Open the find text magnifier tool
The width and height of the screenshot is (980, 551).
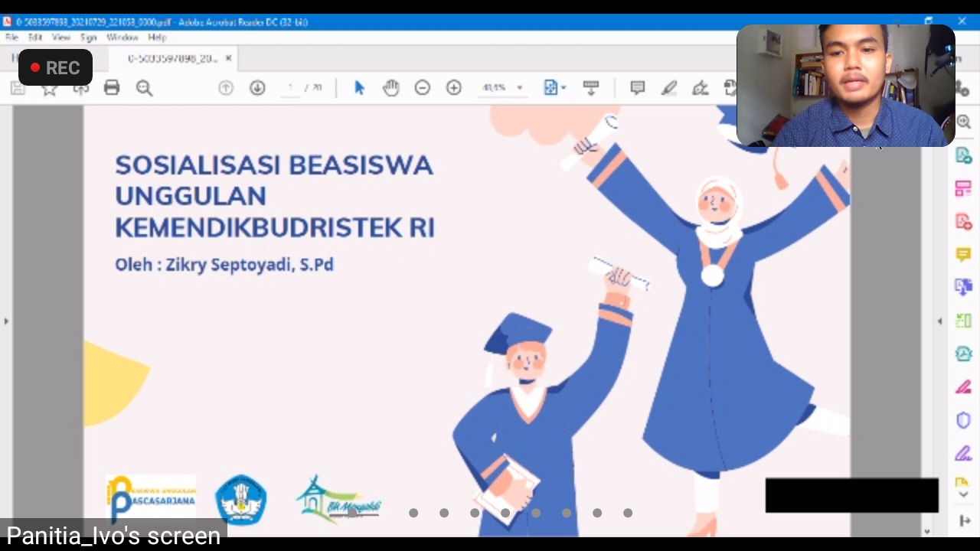pos(144,88)
